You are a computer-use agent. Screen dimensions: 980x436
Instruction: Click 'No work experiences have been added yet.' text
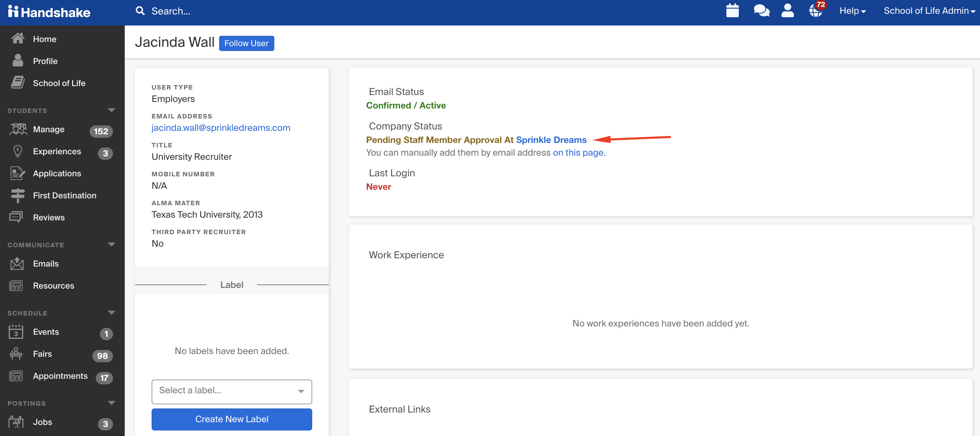point(661,323)
